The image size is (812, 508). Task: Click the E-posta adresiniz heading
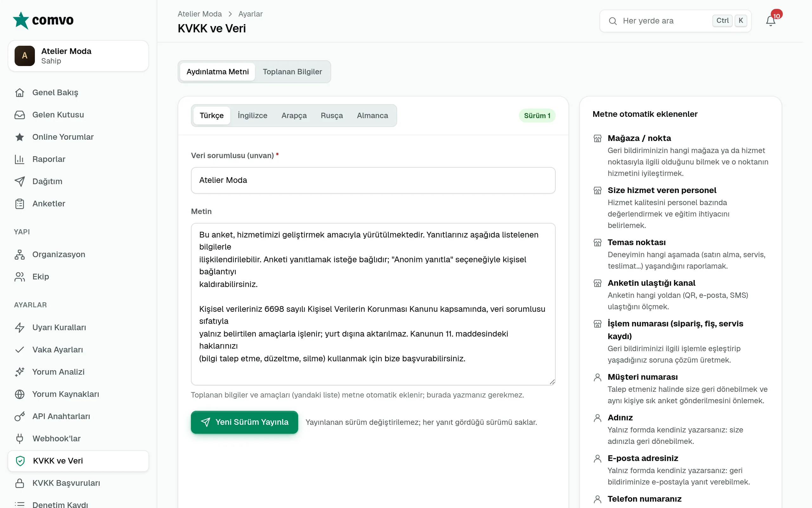click(x=643, y=458)
